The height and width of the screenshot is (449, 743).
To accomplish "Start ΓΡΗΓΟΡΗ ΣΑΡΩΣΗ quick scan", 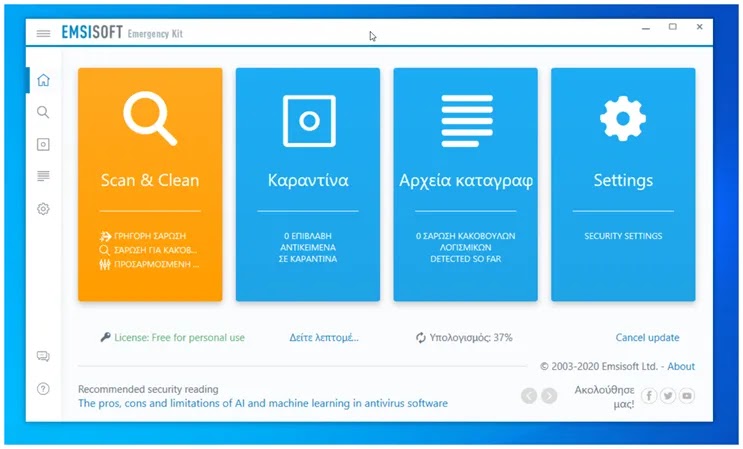I will (x=143, y=236).
